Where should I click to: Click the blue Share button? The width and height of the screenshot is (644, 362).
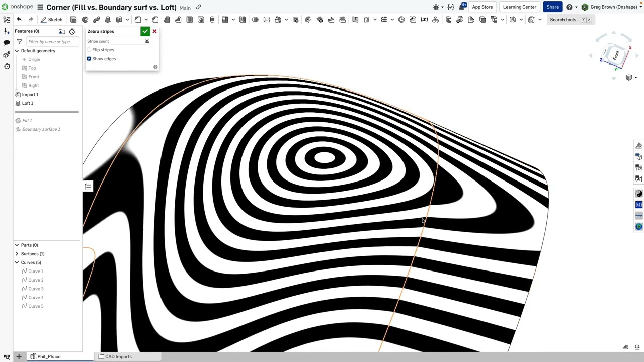pyautogui.click(x=552, y=7)
